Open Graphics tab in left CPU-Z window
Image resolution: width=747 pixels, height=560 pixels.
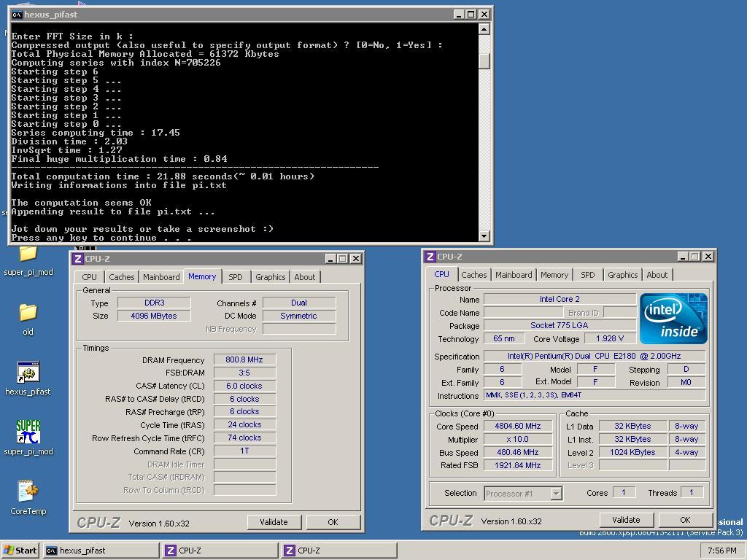[270, 277]
